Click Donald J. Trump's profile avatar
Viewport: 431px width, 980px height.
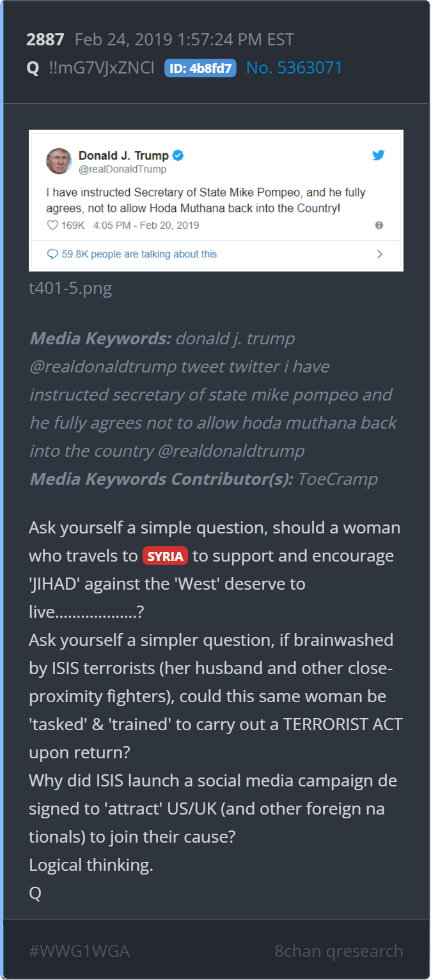59,161
